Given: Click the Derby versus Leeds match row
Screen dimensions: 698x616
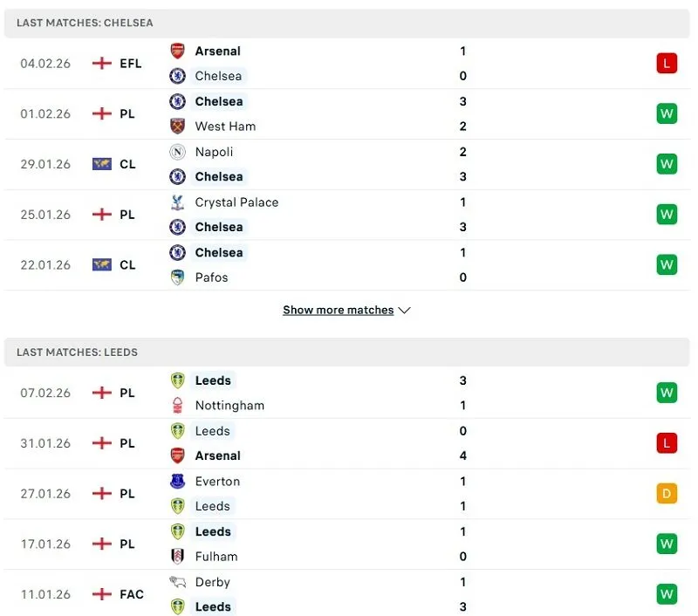Looking at the screenshot, I should [349, 594].
